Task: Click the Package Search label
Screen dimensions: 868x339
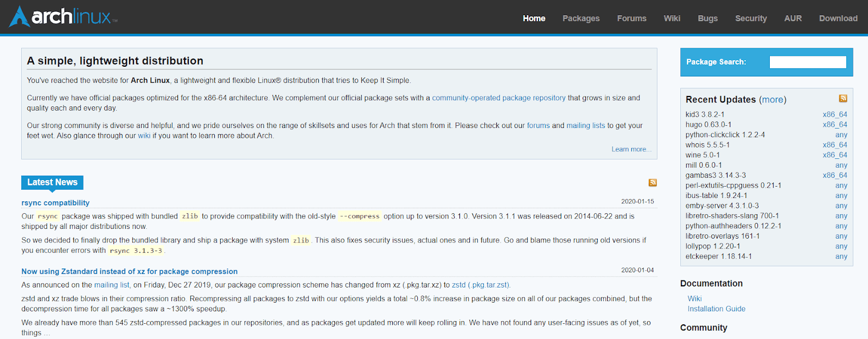Action: [716, 62]
